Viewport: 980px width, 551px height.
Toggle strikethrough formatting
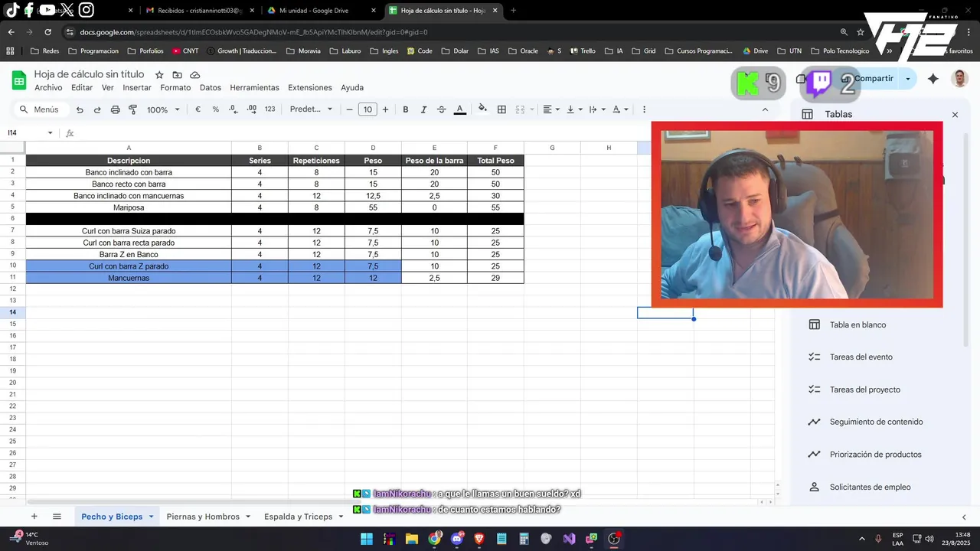click(x=441, y=109)
